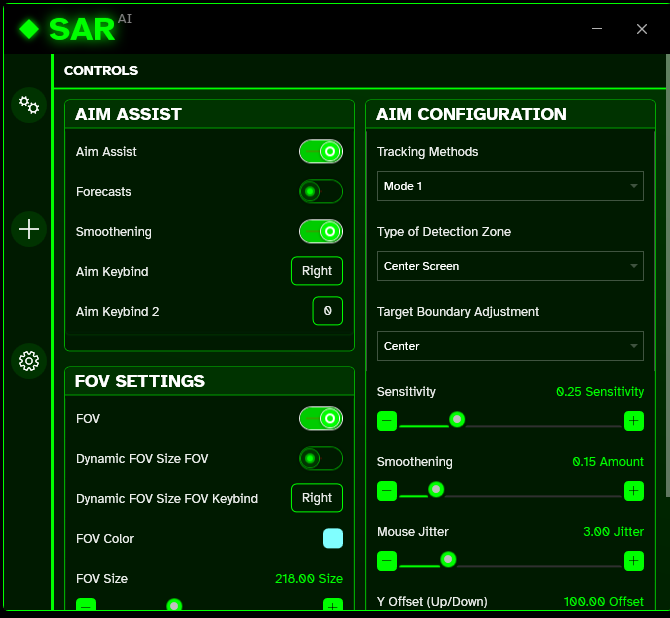Click the plus sidebar icon

click(x=29, y=229)
